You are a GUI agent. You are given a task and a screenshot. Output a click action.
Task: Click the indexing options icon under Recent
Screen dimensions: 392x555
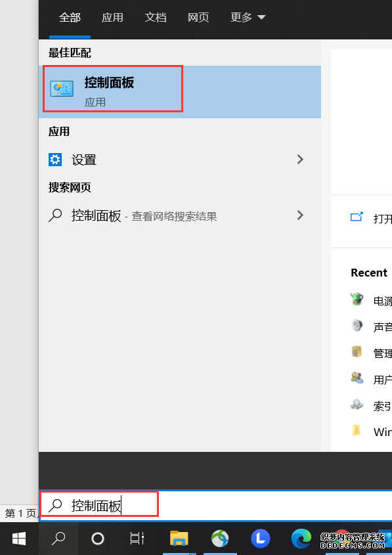tap(357, 404)
